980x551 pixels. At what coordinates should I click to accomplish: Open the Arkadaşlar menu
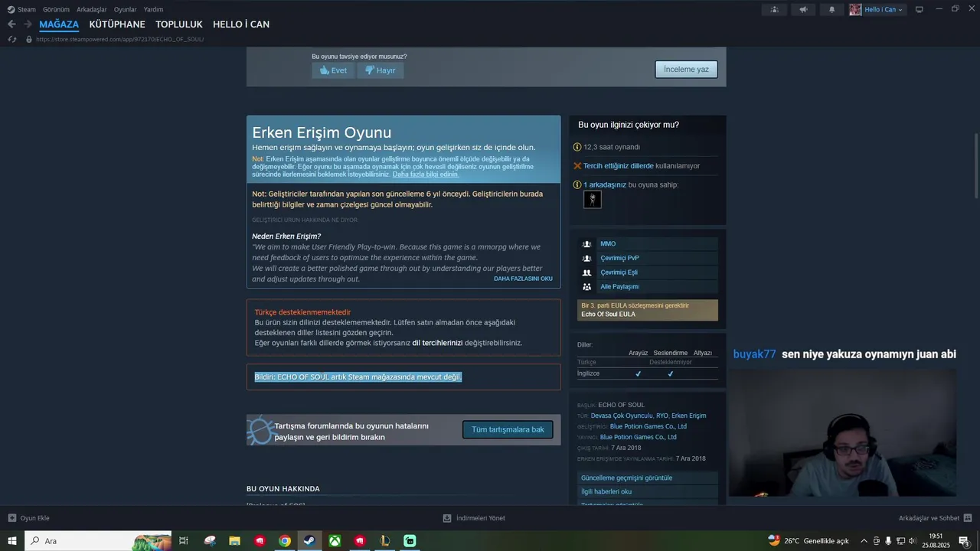pos(91,9)
